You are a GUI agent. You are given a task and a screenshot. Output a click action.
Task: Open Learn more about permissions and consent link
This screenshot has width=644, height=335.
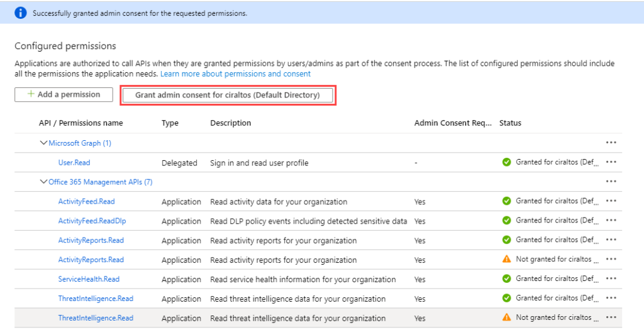click(235, 74)
